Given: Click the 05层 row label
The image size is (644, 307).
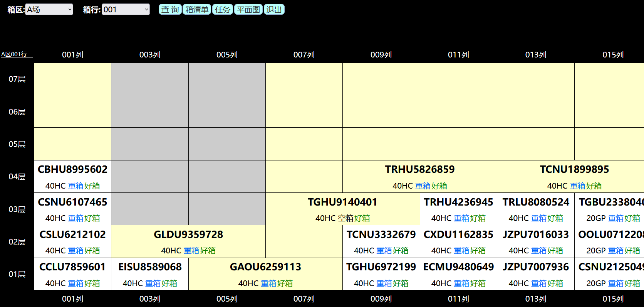Looking at the screenshot, I should pos(17,144).
